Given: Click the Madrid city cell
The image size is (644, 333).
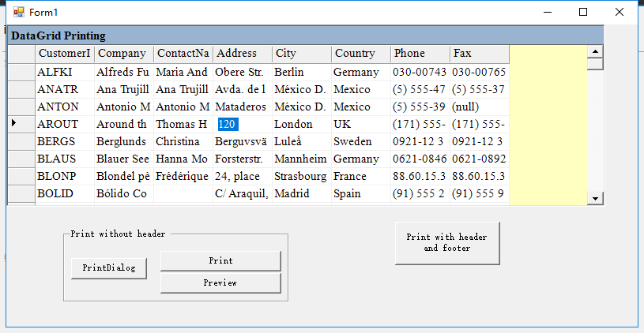Looking at the screenshot, I should 302,193.
